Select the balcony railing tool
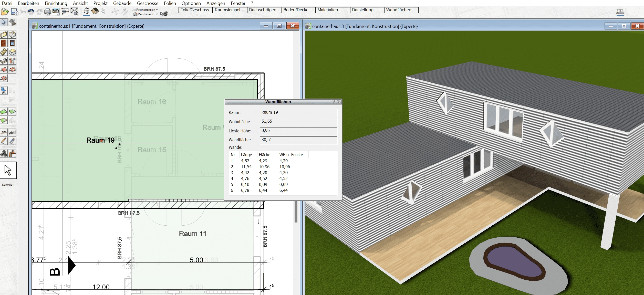Image resolution: width=644 pixels, height=295 pixels. [x=4, y=61]
